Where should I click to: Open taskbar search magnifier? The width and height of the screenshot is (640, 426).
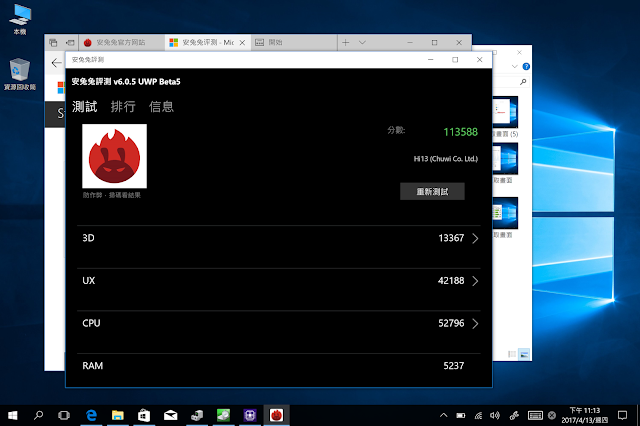tap(38, 415)
